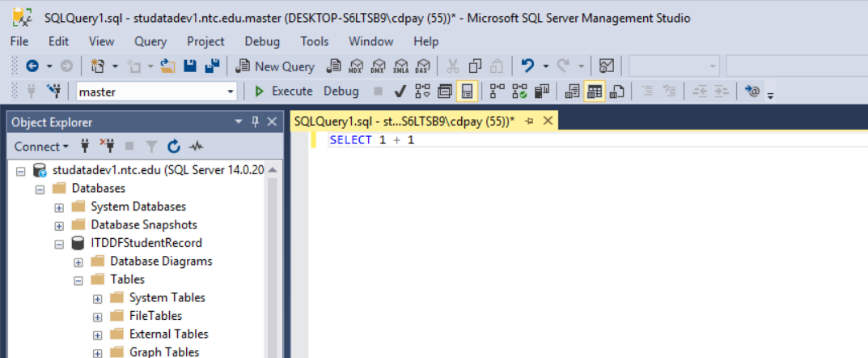Open the master database dropdown

tap(231, 92)
